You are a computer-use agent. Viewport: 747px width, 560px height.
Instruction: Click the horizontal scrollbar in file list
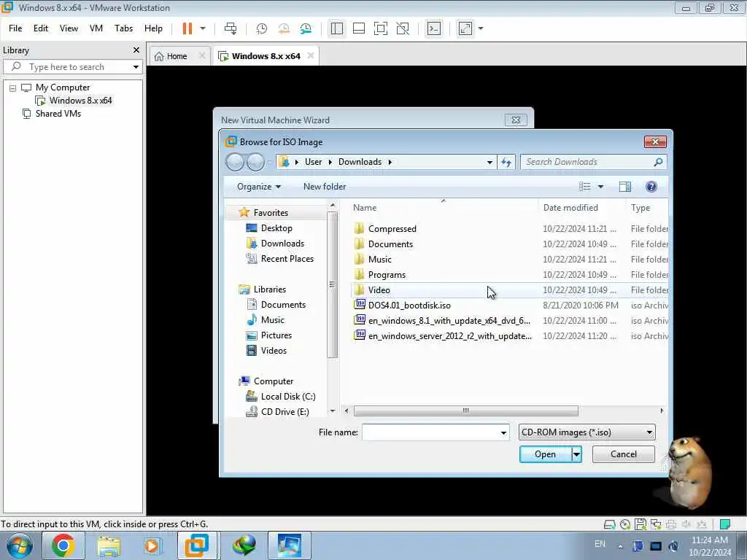[466, 411]
